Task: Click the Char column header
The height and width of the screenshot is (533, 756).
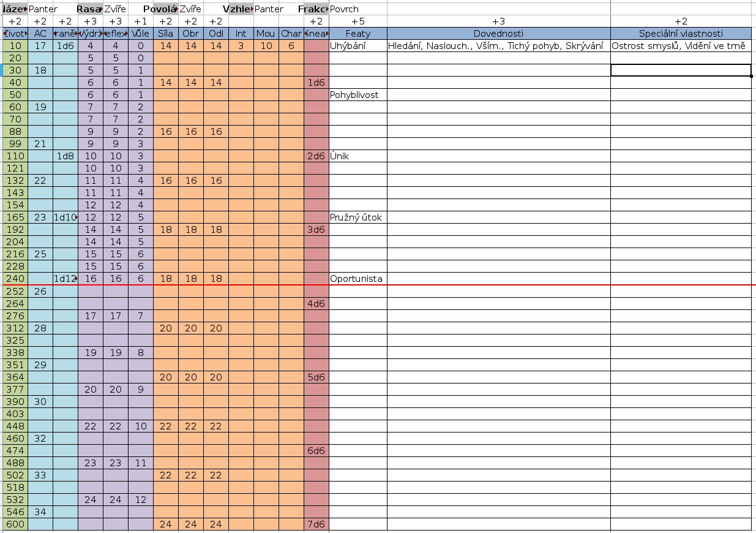Action: (291, 33)
